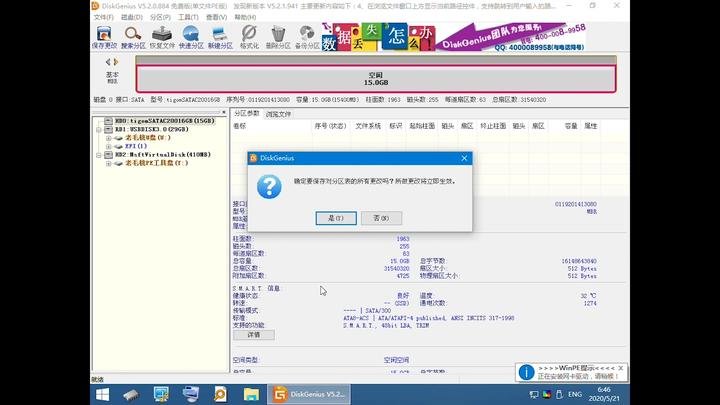
Task: Click the network tray icon
Action: coord(534,394)
